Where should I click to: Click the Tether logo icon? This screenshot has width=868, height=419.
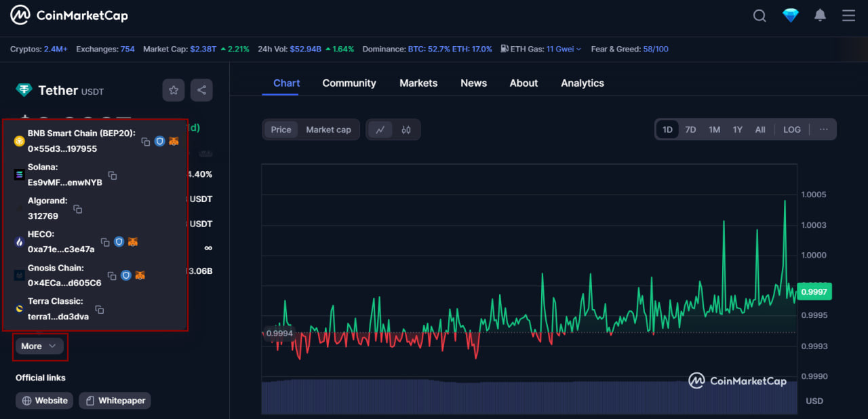[24, 90]
